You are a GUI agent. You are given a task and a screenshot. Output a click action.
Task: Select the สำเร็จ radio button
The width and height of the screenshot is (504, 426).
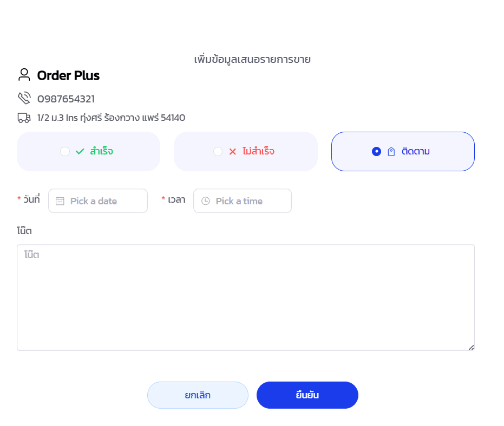(x=65, y=152)
